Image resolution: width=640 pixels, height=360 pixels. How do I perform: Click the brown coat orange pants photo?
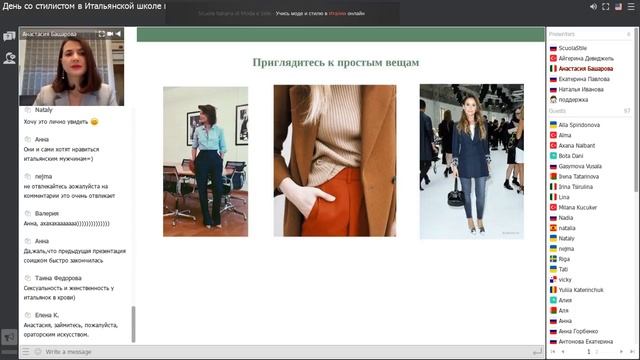click(335, 160)
